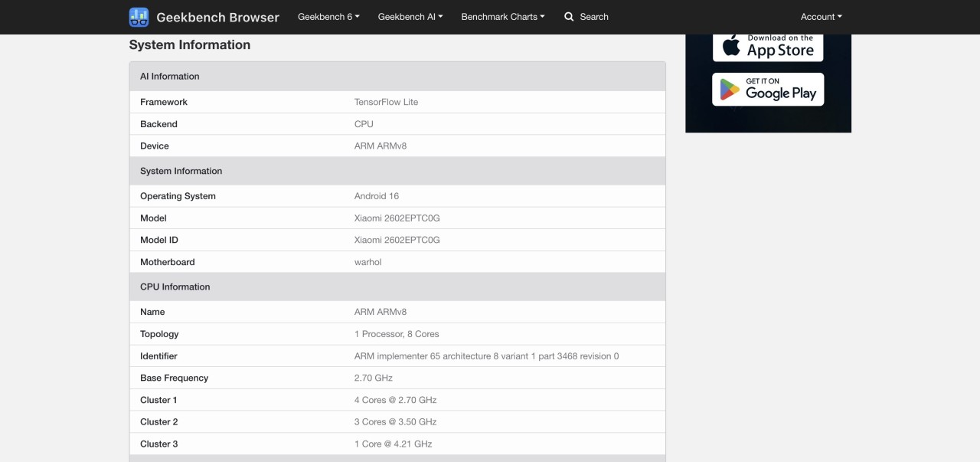Click the Search label in the navbar
Screen dimensions: 980x462
click(593, 16)
